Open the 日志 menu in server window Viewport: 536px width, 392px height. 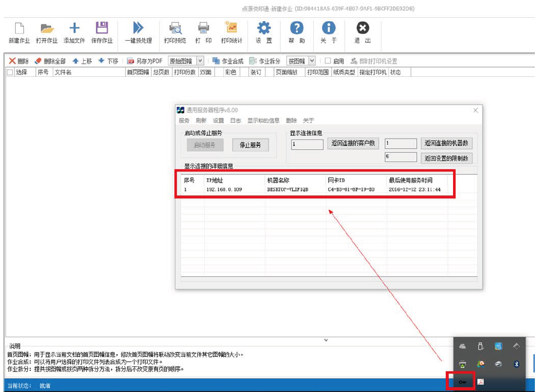(235, 120)
